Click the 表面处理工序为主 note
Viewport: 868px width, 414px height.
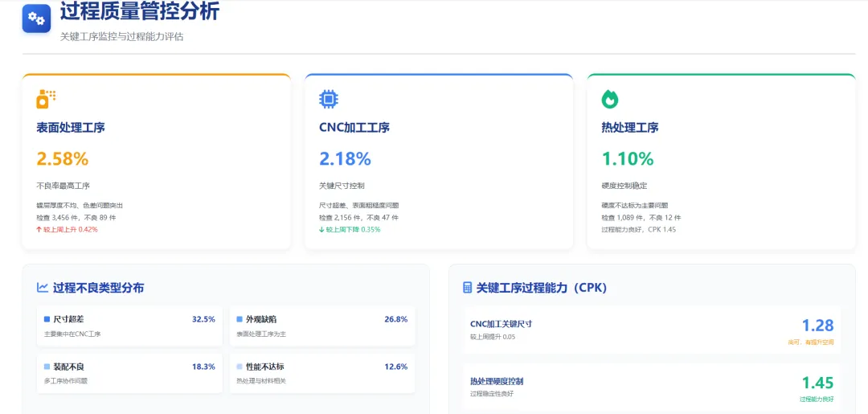pos(261,334)
